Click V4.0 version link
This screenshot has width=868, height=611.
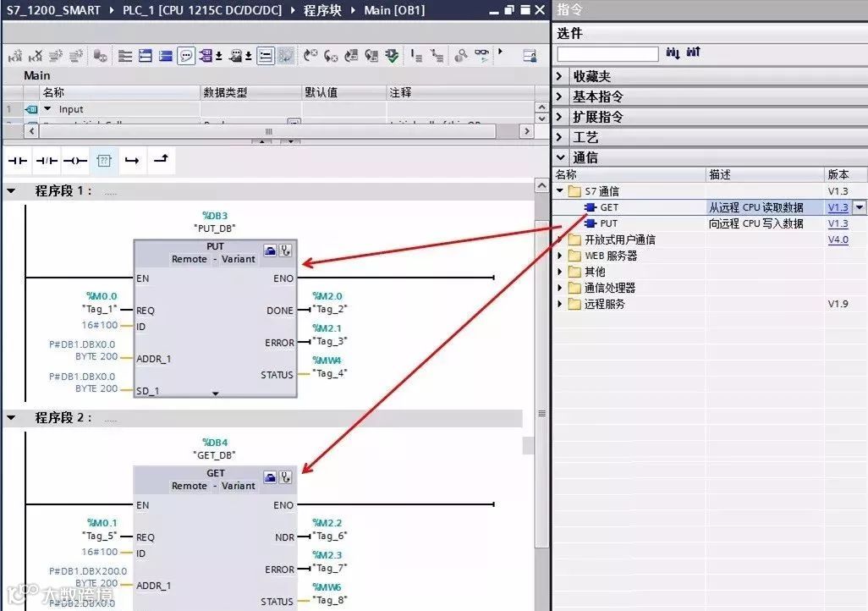pyautogui.click(x=838, y=239)
